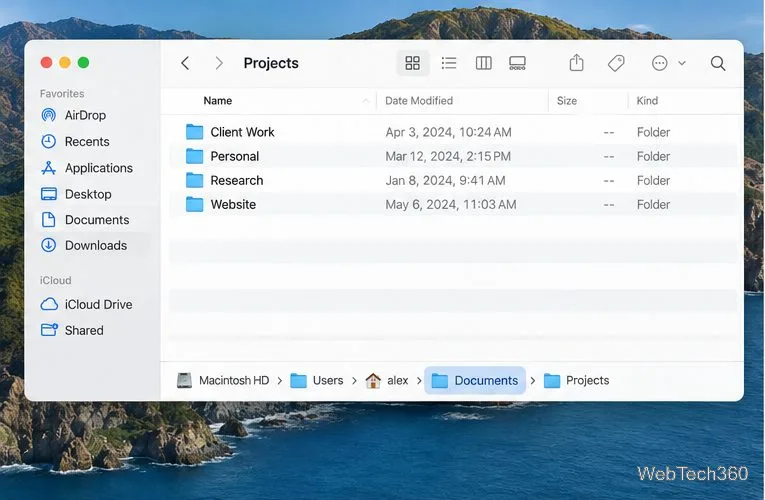Screen dimensions: 765x500
Task: Switch to gallery view
Action: tap(517, 63)
